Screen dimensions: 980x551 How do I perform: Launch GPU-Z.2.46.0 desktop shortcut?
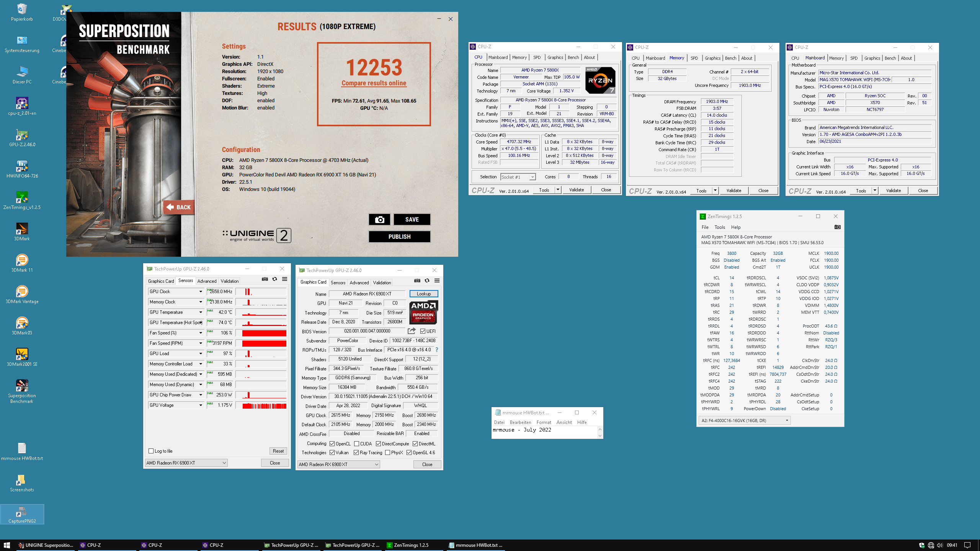(22, 138)
